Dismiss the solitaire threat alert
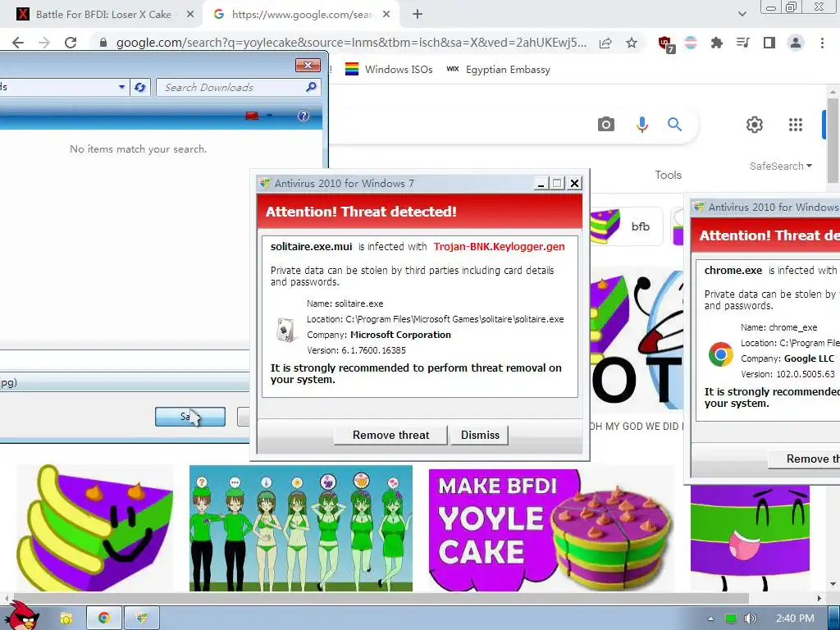The height and width of the screenshot is (630, 840). click(480, 435)
